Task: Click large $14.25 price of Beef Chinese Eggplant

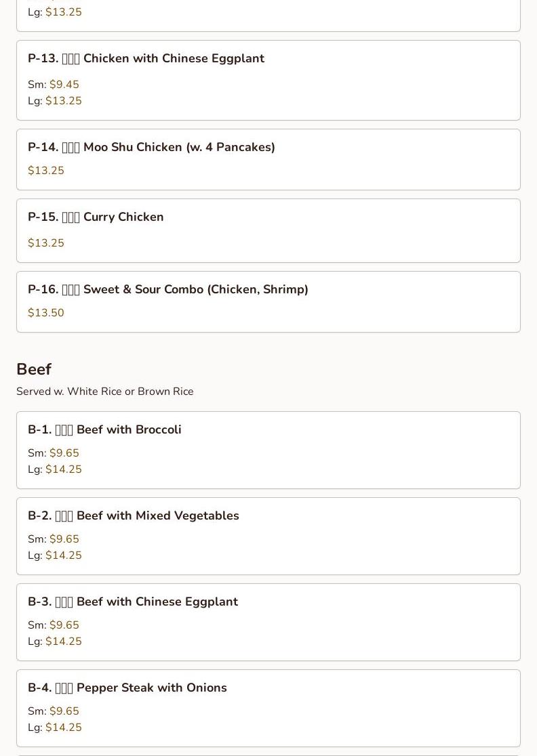Action: 64,642
